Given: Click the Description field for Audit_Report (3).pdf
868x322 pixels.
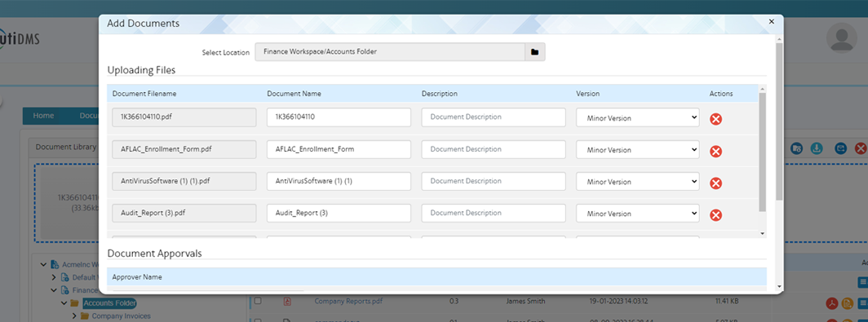Looking at the screenshot, I should tap(494, 214).
